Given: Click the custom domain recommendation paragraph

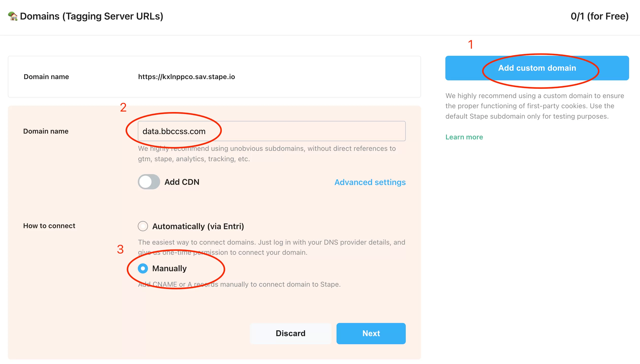Looking at the screenshot, I should tap(535, 106).
